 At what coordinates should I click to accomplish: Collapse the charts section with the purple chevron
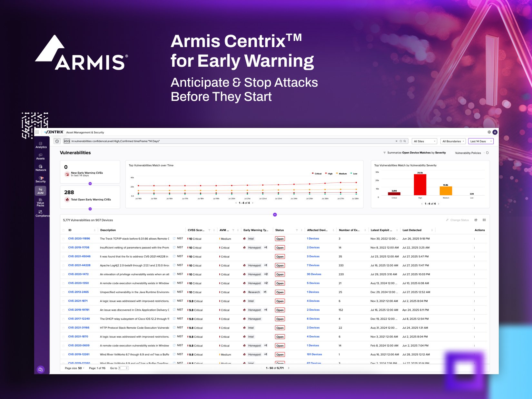(x=275, y=215)
